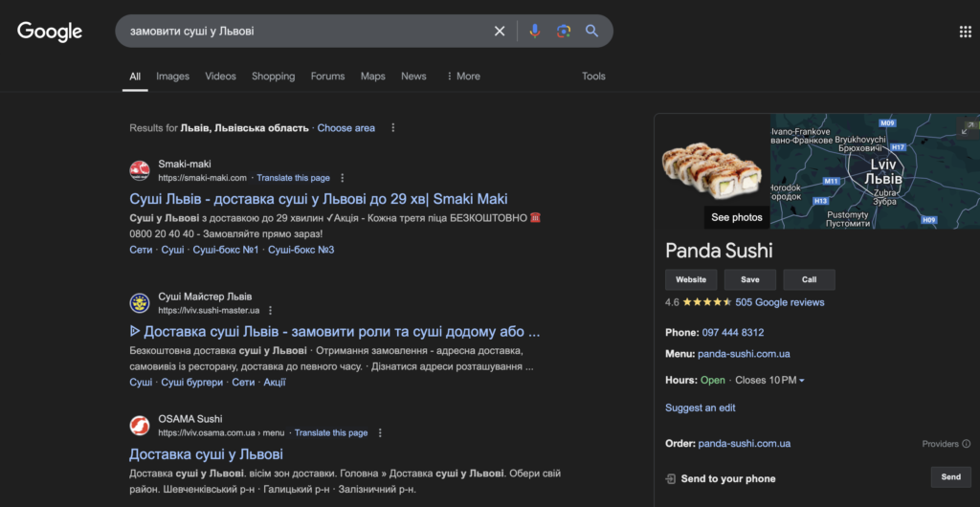Open three-dot menu beside Smaki-maki result
This screenshot has height=507, width=980.
click(x=343, y=178)
